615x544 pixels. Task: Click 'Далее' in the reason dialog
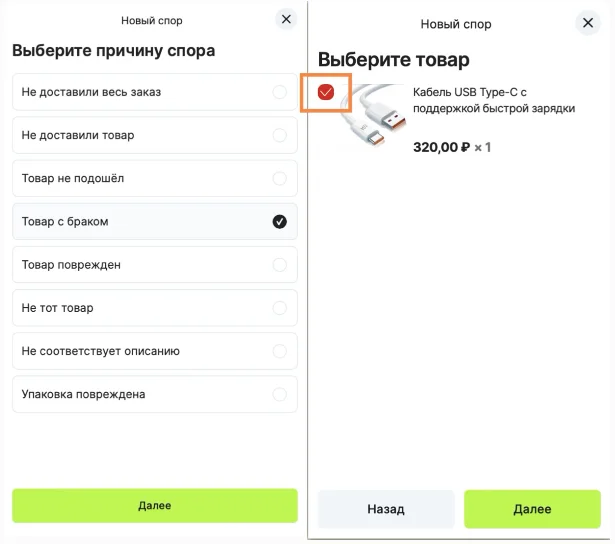pos(155,506)
